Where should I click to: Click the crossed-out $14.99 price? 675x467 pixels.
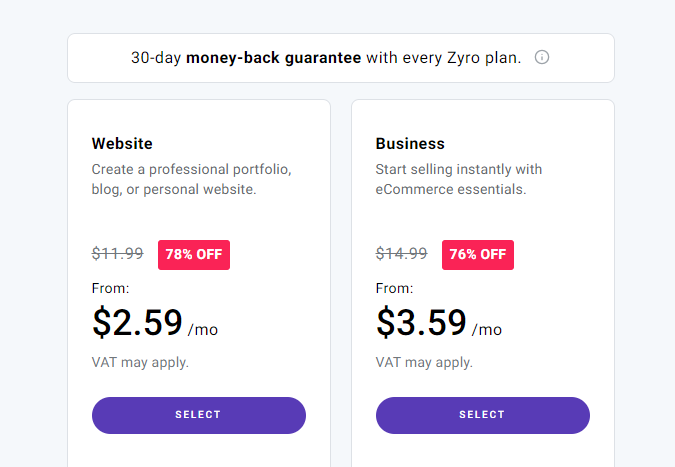coord(402,254)
